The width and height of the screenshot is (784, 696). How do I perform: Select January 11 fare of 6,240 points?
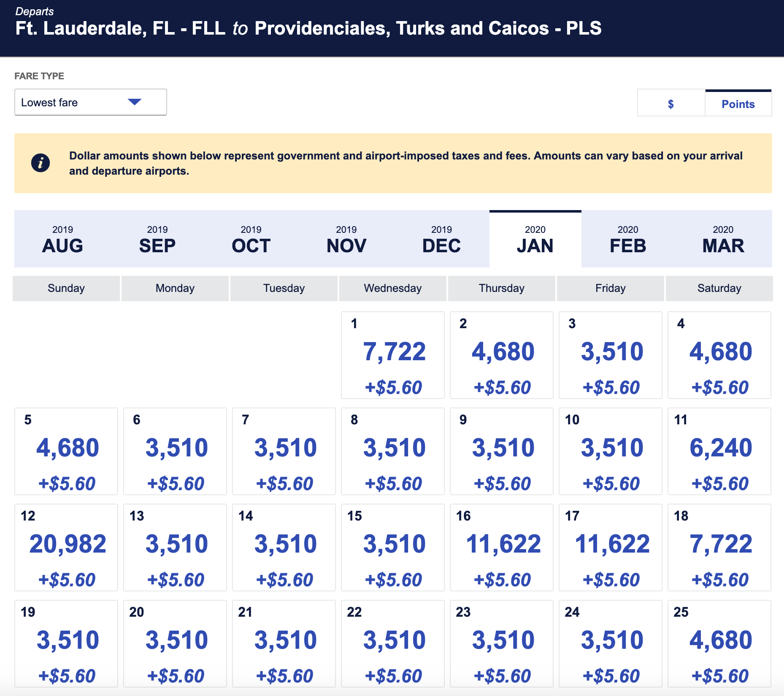[719, 451]
